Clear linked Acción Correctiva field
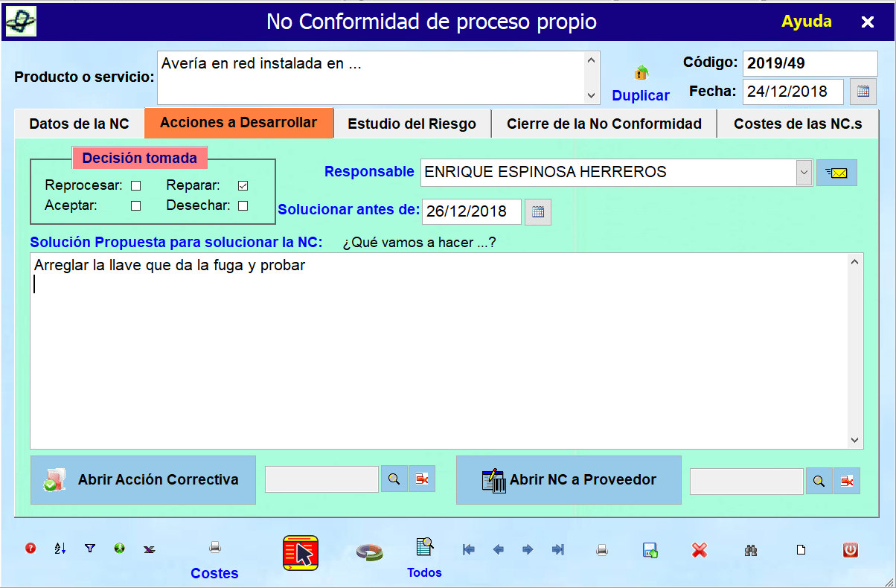896x588 pixels. [422, 479]
